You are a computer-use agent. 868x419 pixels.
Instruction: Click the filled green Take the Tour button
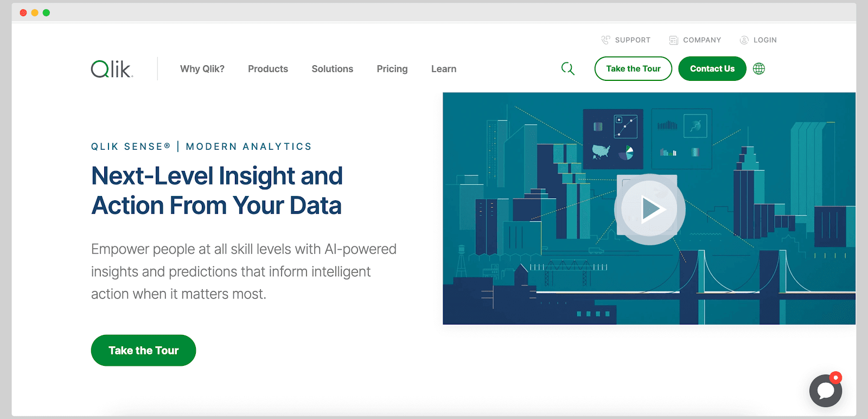coord(143,350)
